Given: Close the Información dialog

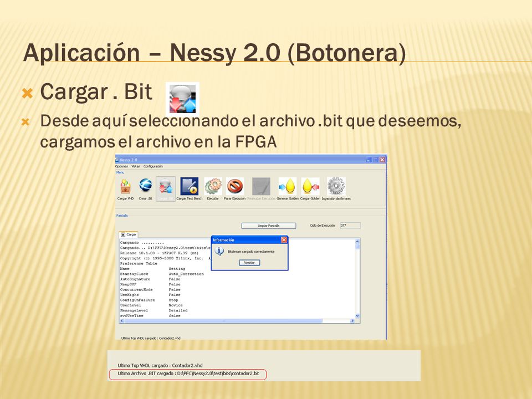Looking at the screenshot, I should 284,240.
